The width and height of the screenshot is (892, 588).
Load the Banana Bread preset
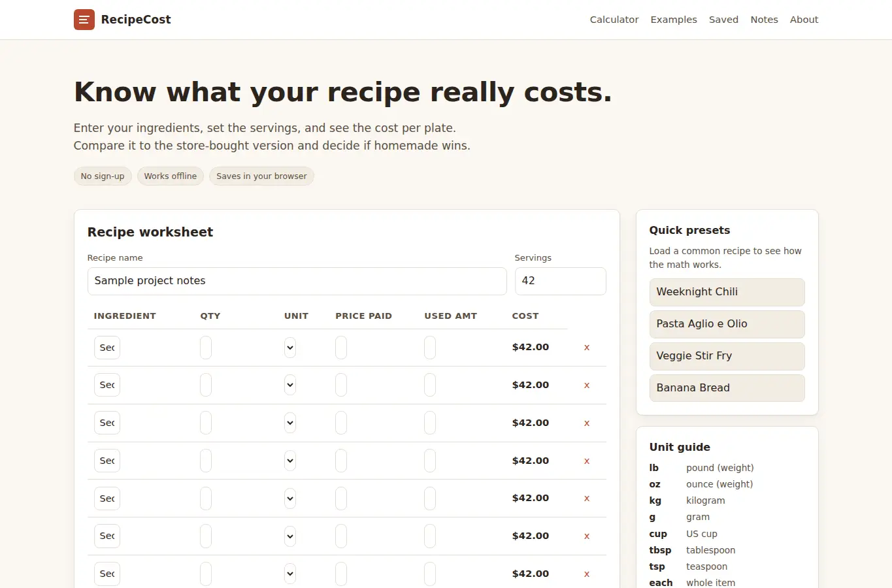(x=727, y=388)
